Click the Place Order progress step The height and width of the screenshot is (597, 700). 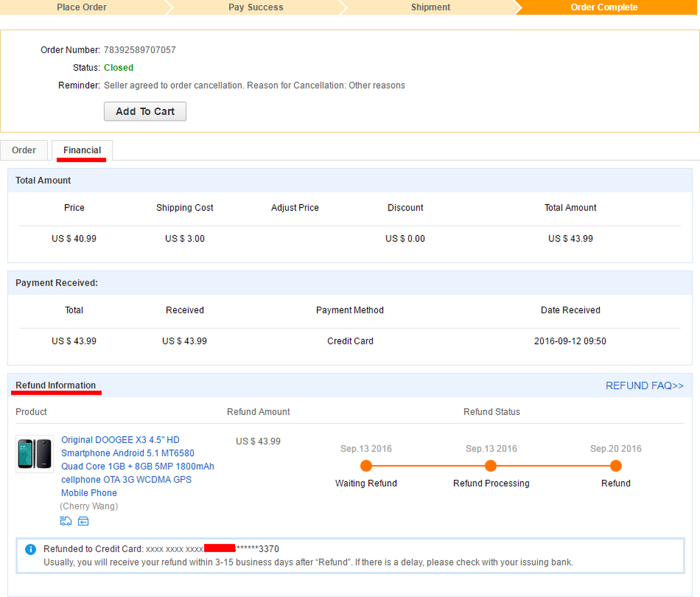[x=82, y=7]
